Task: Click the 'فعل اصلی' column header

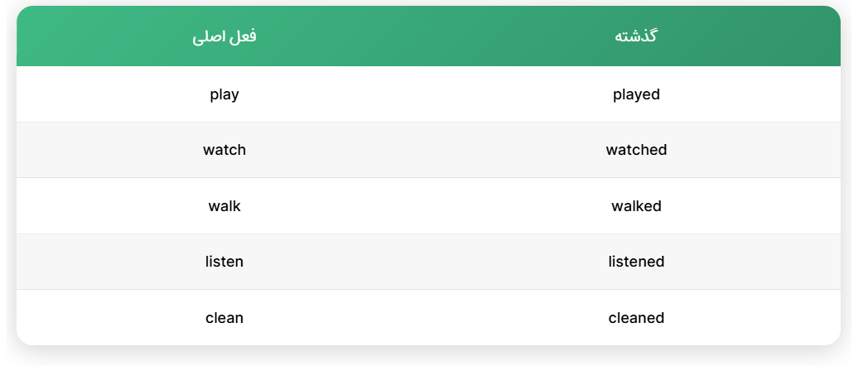Action: coord(224,37)
